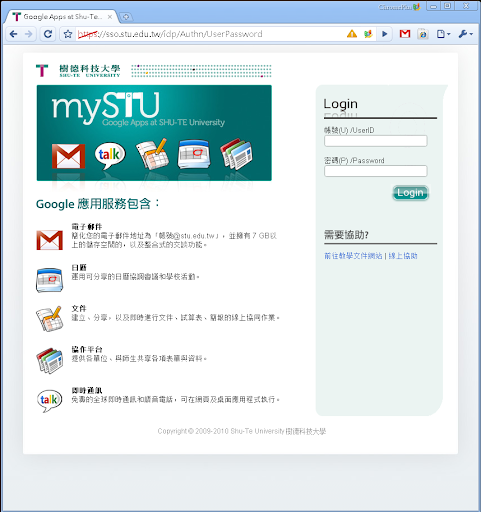Bookmark the page with the star icon

tap(68, 34)
